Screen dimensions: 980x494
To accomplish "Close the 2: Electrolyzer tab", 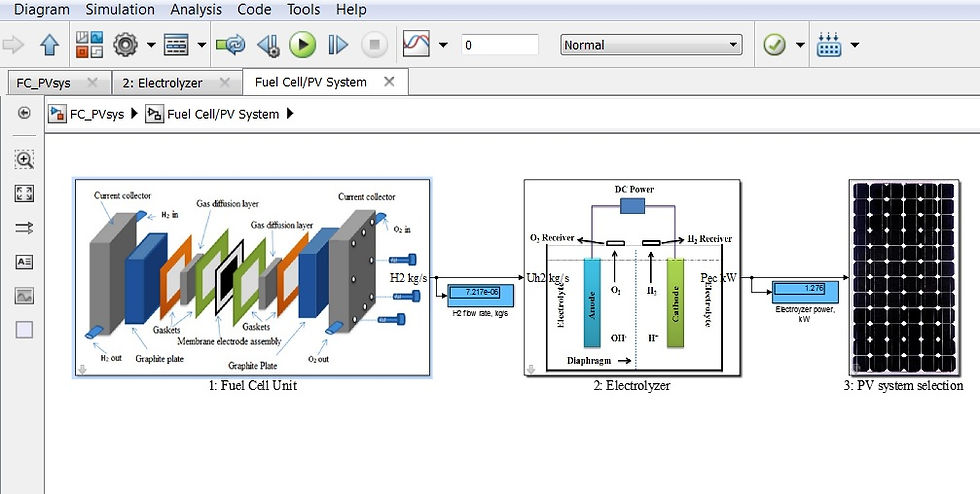I will (225, 83).
